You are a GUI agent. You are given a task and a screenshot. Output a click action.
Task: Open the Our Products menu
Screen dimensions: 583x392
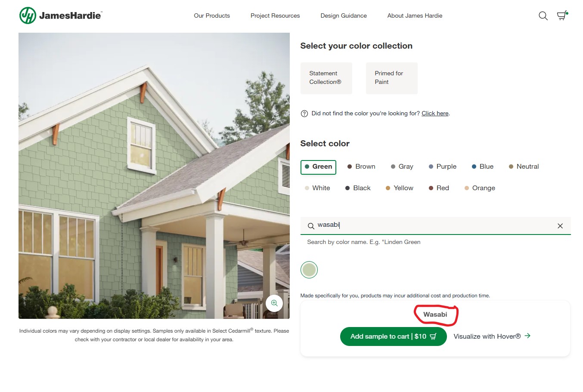coord(212,15)
